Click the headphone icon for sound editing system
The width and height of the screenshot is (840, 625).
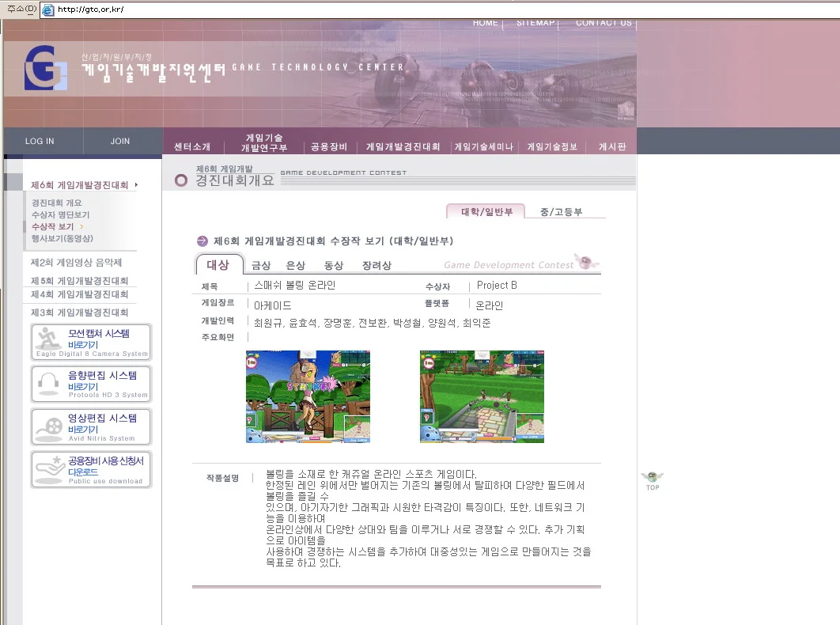pyautogui.click(x=49, y=384)
